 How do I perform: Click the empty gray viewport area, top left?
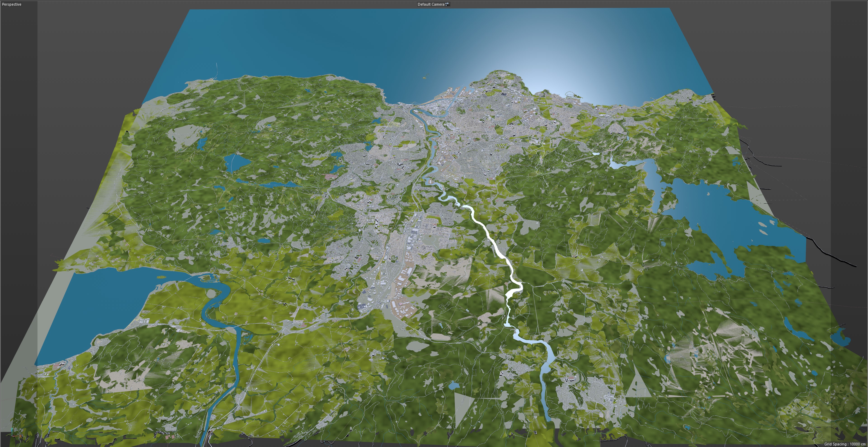coord(84,51)
